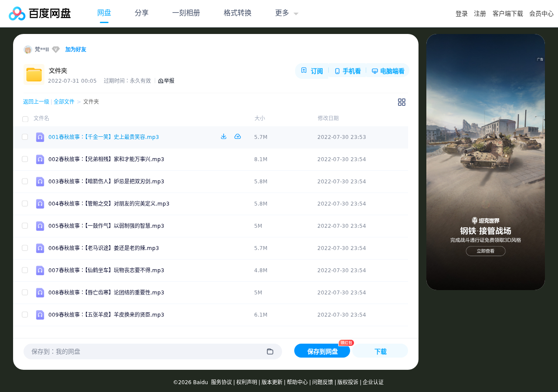The width and height of the screenshot is (558, 392).
Task: Click mp3 icon for 009春秋故事
Action: [40, 315]
